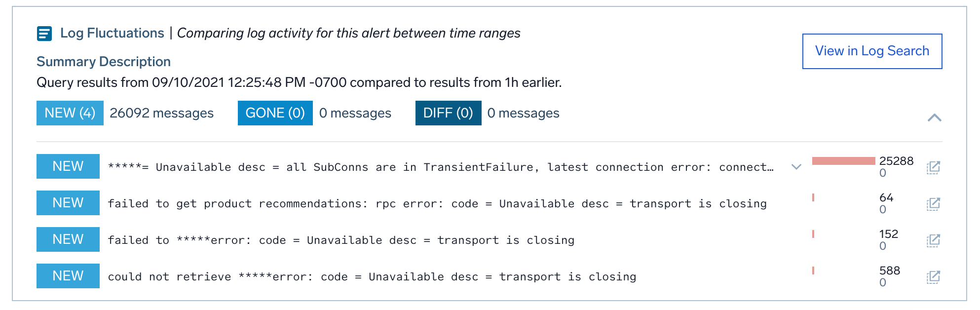Click NEW badge on product recommendations row
This screenshot has width=980, height=310.
click(68, 203)
